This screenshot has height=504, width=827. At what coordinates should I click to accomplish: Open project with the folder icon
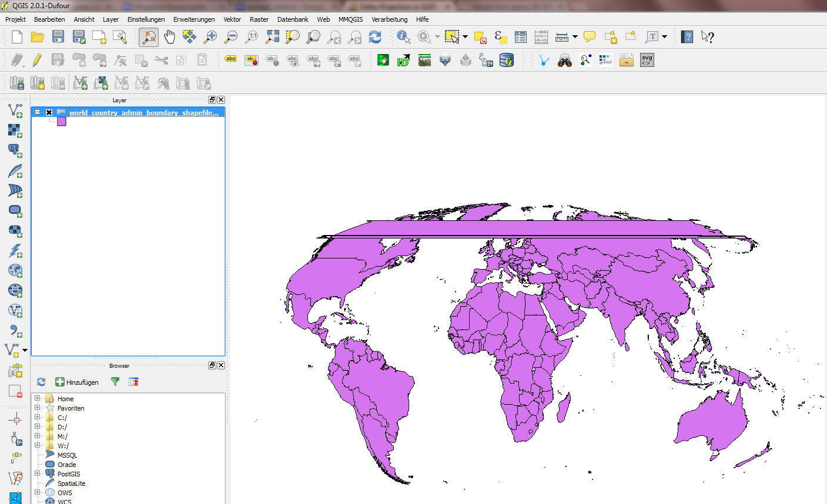click(38, 37)
